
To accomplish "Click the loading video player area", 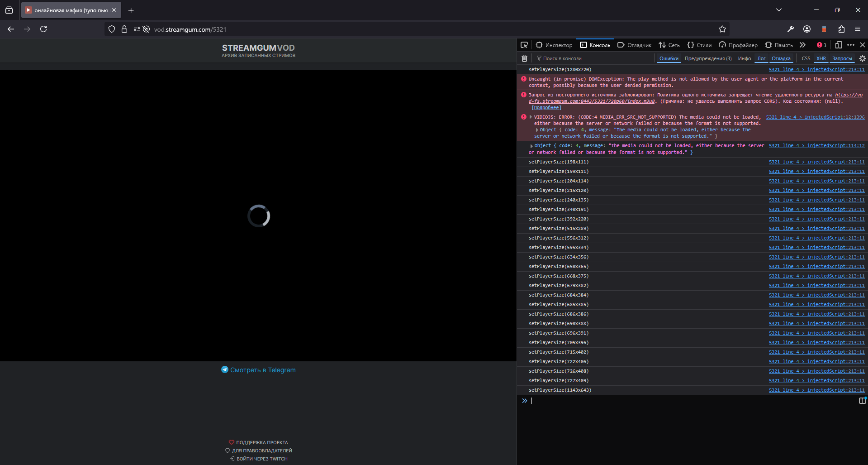I will click(258, 216).
